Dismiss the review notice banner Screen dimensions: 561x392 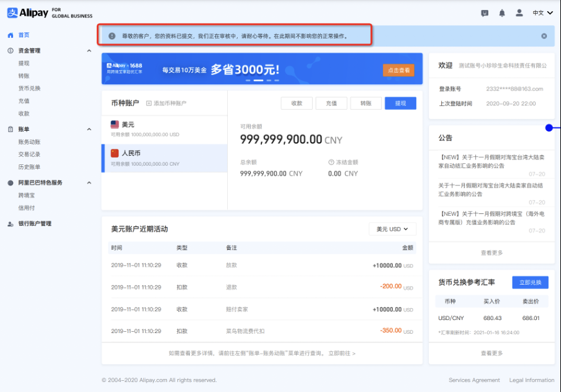544,36
